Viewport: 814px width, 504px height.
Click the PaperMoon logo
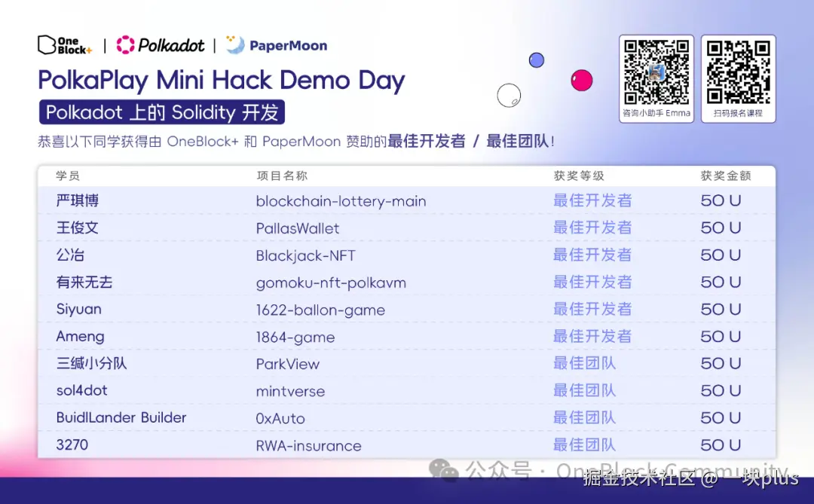(x=277, y=45)
